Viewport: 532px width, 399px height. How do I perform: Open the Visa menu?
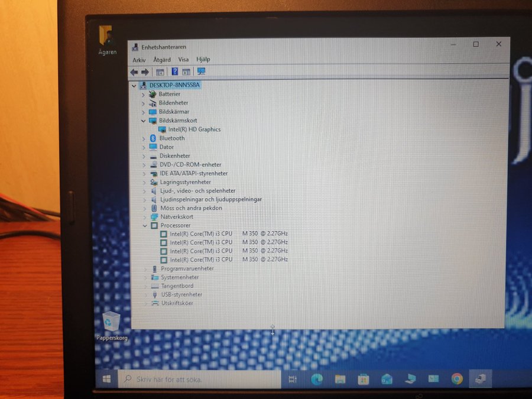pyautogui.click(x=183, y=60)
